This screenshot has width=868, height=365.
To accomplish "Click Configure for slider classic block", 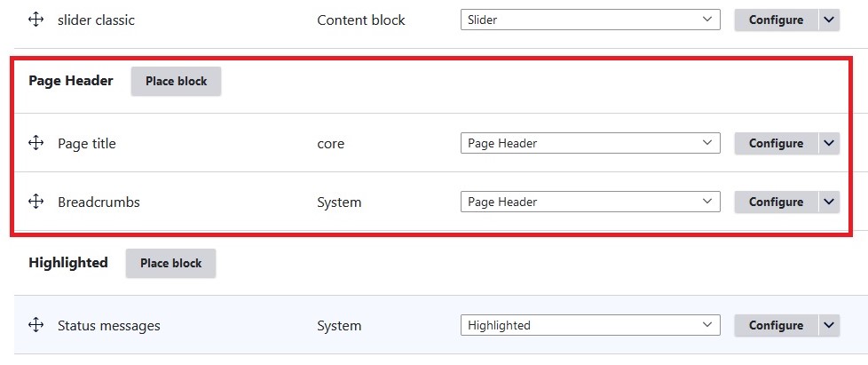I will [776, 20].
